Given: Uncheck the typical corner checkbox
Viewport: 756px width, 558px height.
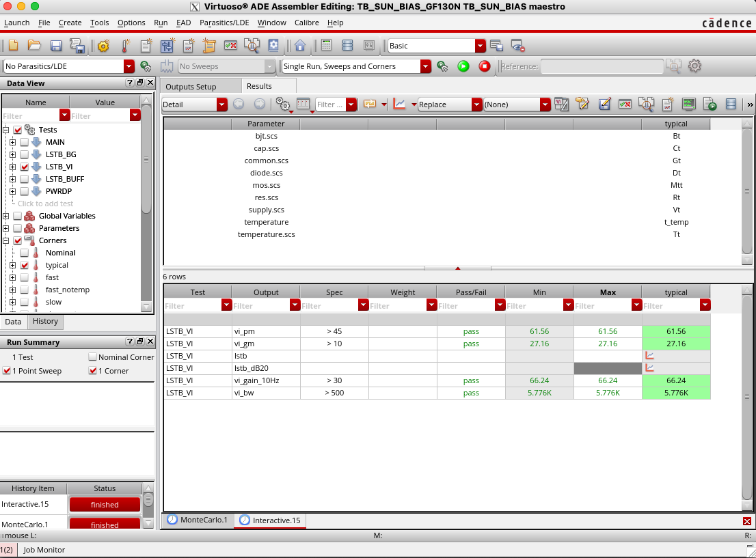Looking at the screenshot, I should [25, 265].
